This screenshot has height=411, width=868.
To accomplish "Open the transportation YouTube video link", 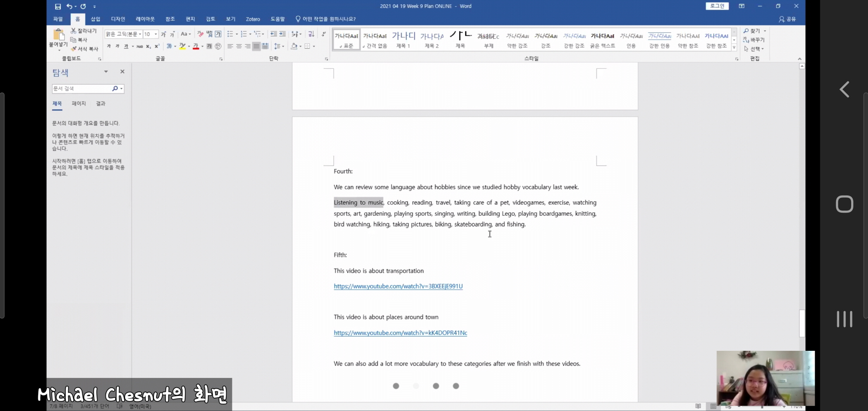I will click(398, 286).
